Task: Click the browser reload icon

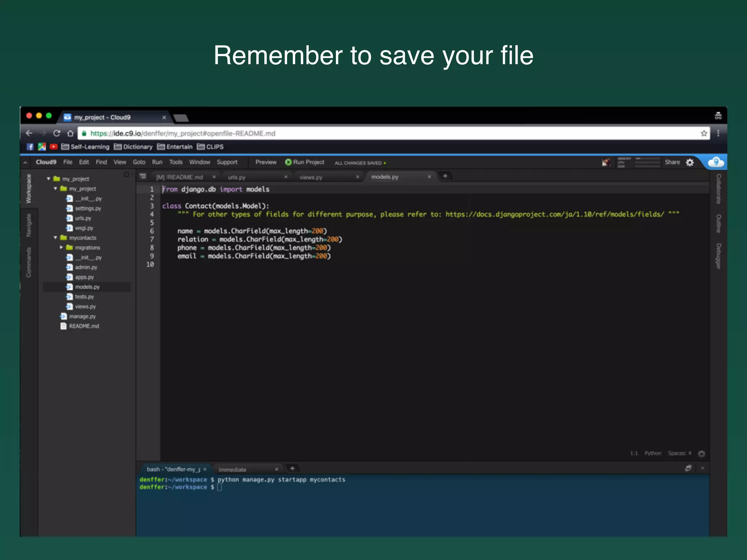Action: coord(57,133)
